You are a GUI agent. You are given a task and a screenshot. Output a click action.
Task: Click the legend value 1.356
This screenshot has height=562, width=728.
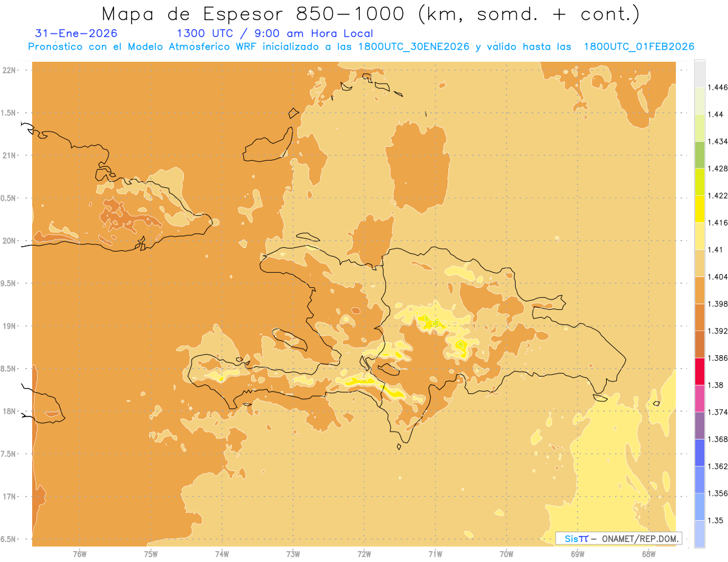pos(718,493)
